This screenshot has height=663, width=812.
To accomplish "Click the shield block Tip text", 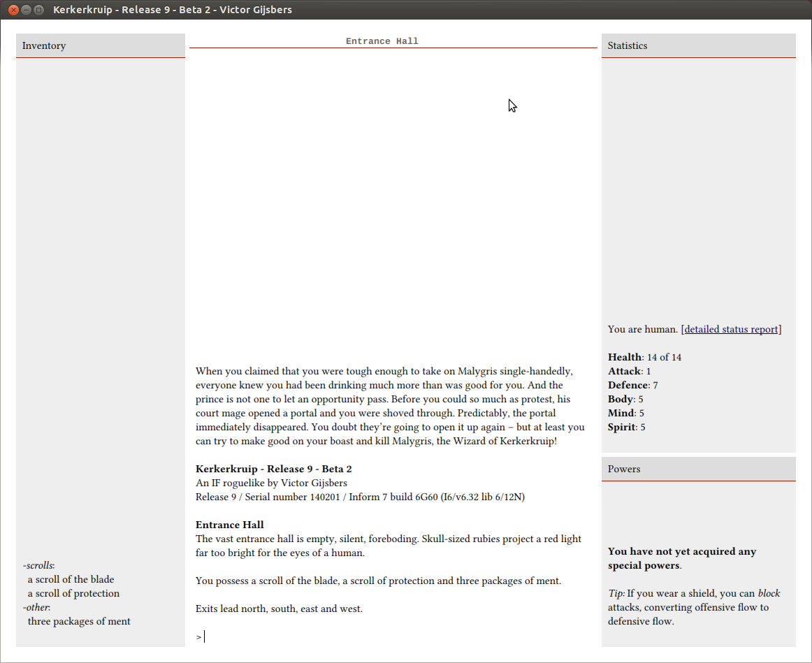I will [x=694, y=607].
